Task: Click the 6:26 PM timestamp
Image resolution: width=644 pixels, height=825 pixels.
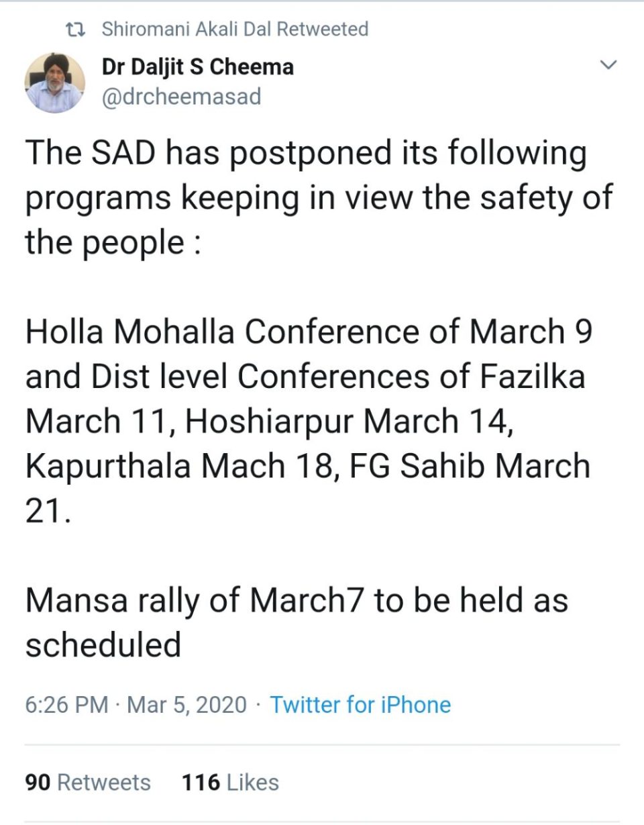Action: [66, 705]
